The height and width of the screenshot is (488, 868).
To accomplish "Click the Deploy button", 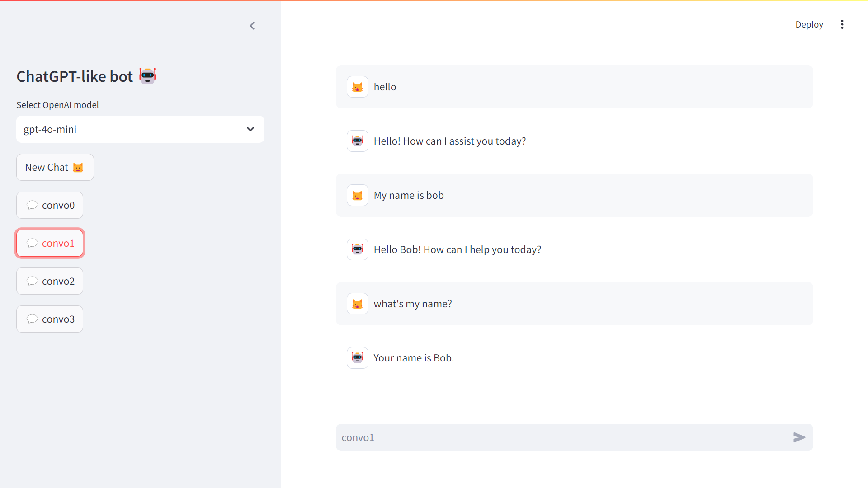I will click(x=809, y=24).
